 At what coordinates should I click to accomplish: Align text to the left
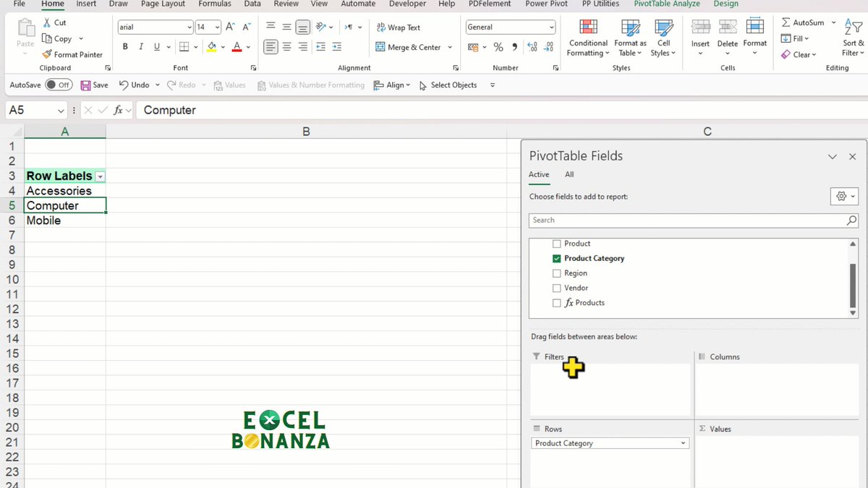coord(271,47)
